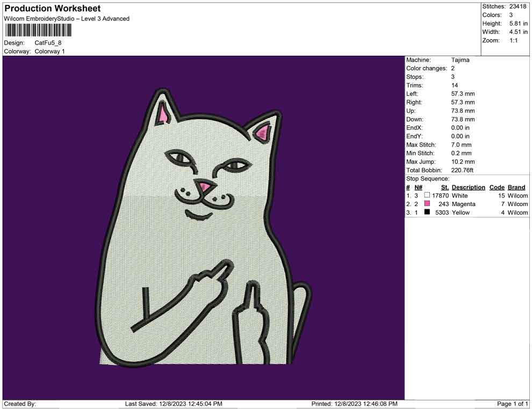Click Page 1 of 1 indicator
532x409 pixels.
(512, 404)
